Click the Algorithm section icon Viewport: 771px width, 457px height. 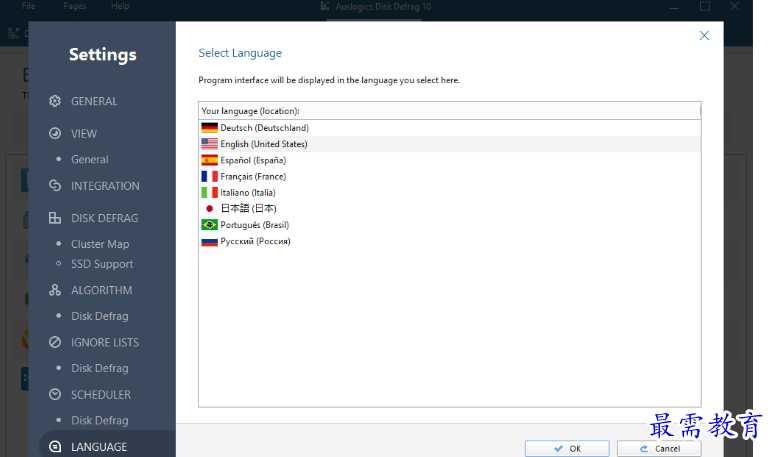55,290
